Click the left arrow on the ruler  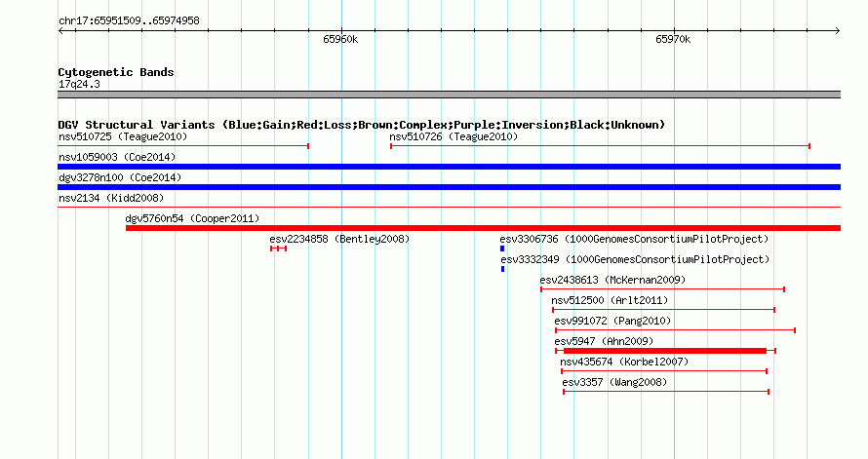60,31
